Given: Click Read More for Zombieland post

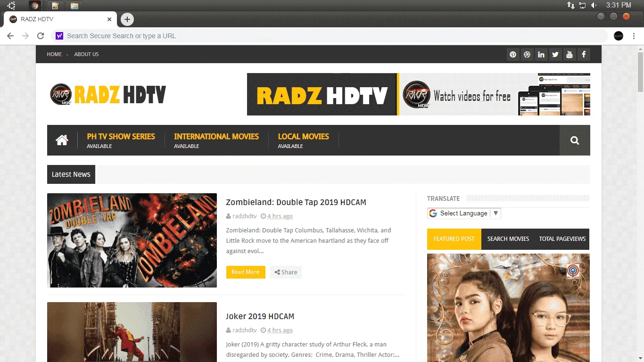Looking at the screenshot, I should [x=246, y=272].
